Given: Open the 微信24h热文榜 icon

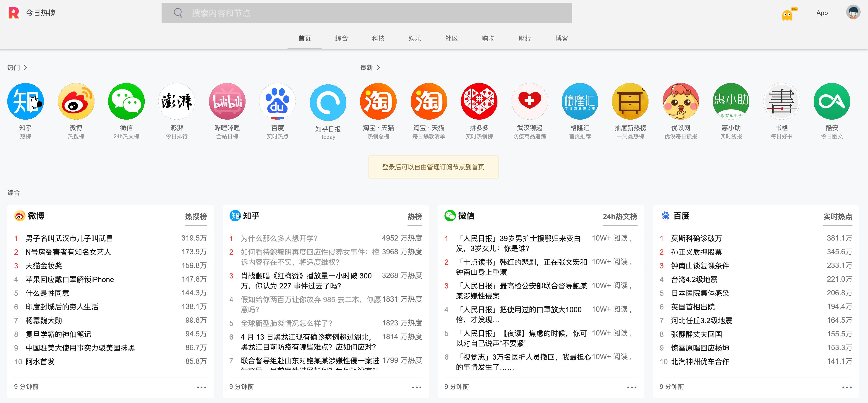Looking at the screenshot, I should point(126,101).
